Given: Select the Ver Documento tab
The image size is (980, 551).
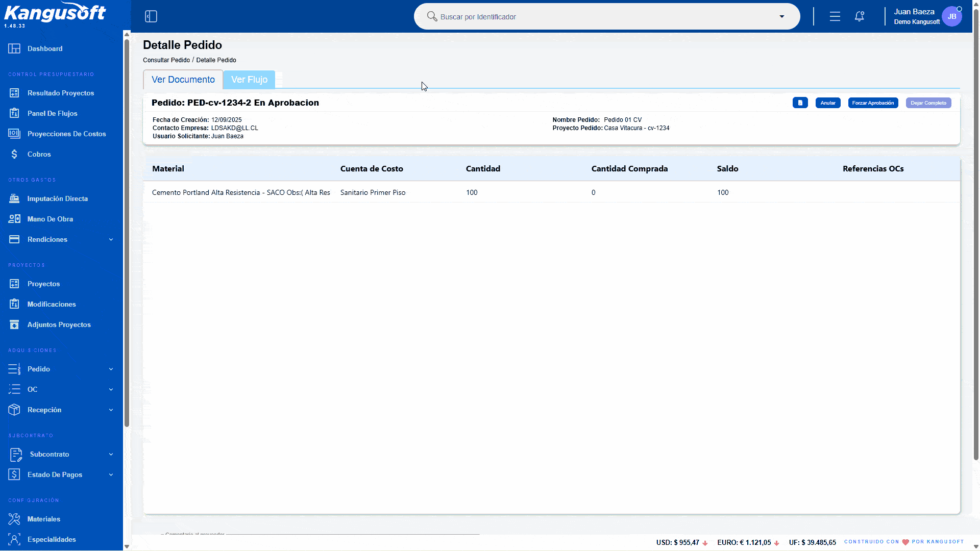Looking at the screenshot, I should 183,80.
